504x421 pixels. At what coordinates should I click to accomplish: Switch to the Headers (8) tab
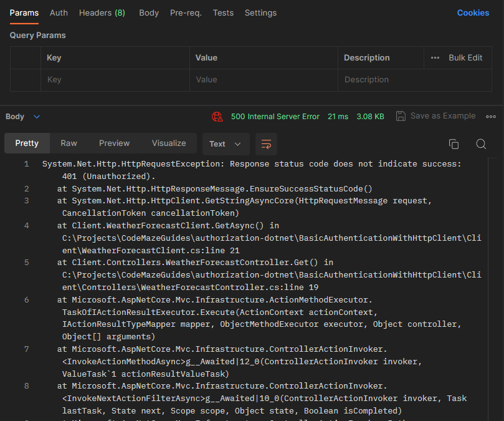click(102, 12)
